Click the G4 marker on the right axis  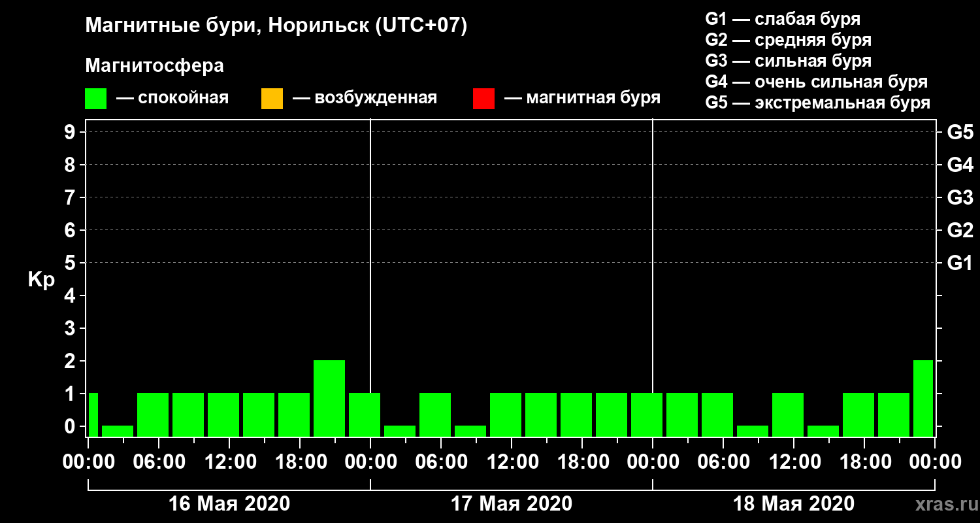click(x=960, y=165)
